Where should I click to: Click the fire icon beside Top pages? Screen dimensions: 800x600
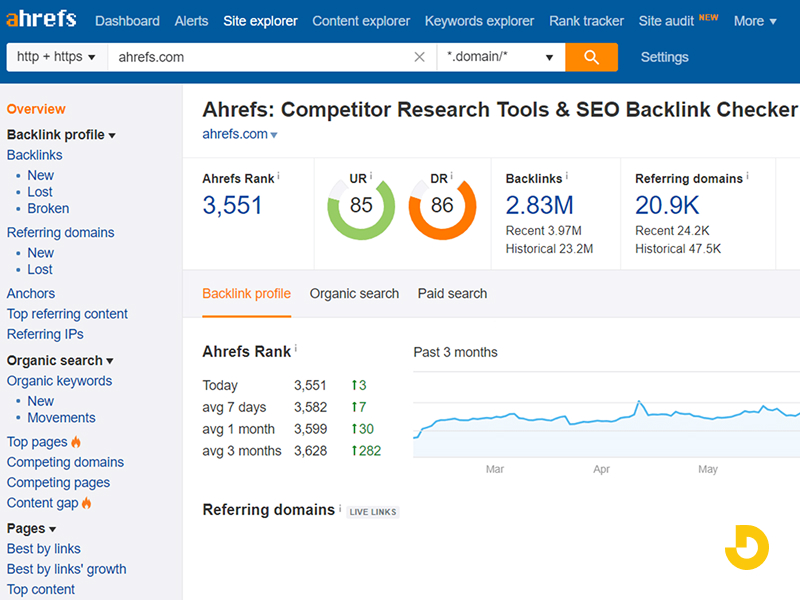click(78, 441)
